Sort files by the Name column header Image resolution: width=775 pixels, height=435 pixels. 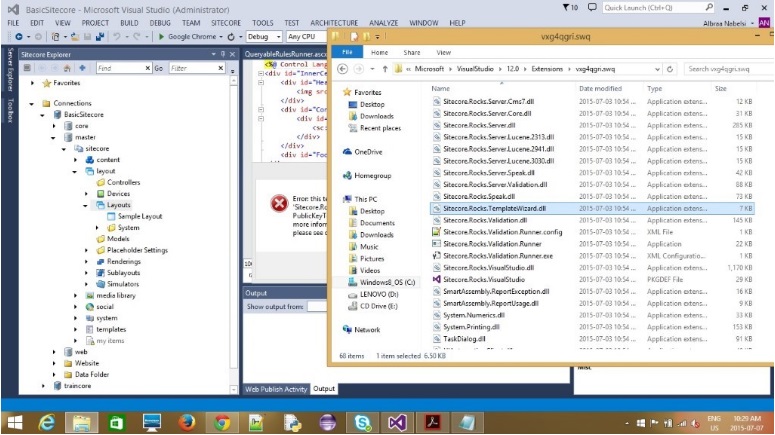440,88
